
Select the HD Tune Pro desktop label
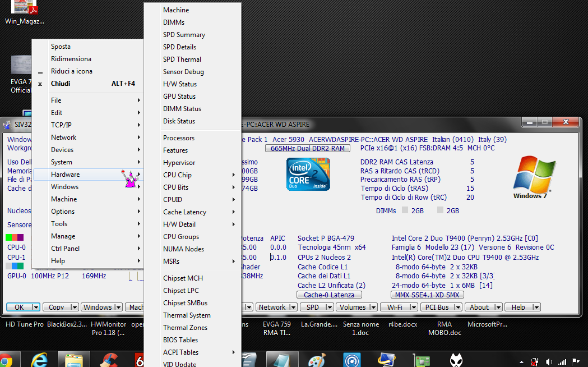click(x=24, y=324)
